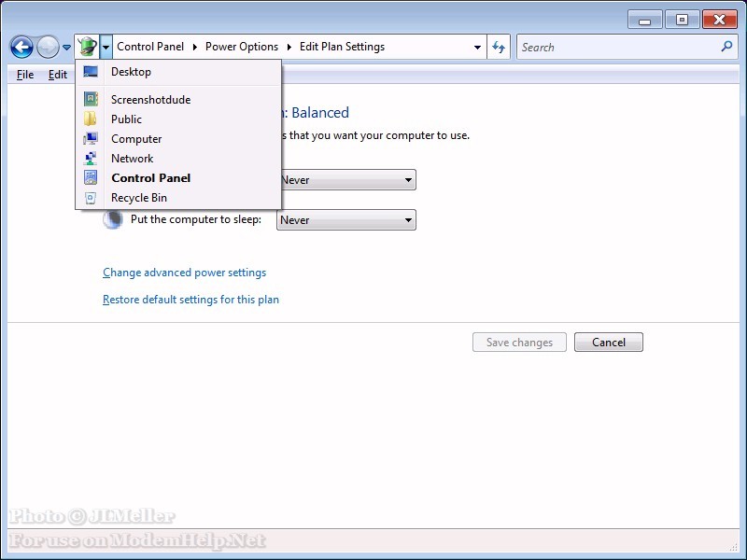Collapse the root location dropdown arrow
Screen dimensions: 747x560
click(106, 47)
